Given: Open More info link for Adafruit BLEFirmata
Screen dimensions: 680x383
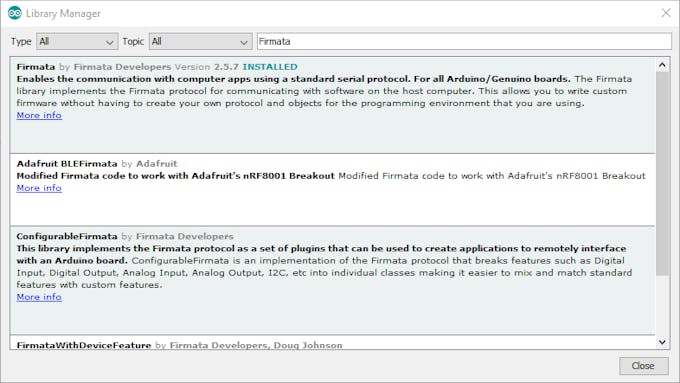Looking at the screenshot, I should coord(39,188).
